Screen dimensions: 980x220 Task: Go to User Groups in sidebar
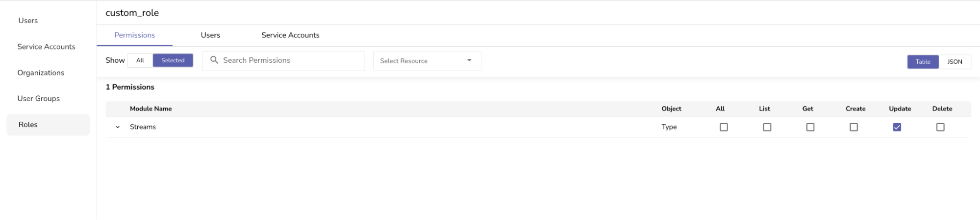coord(39,99)
